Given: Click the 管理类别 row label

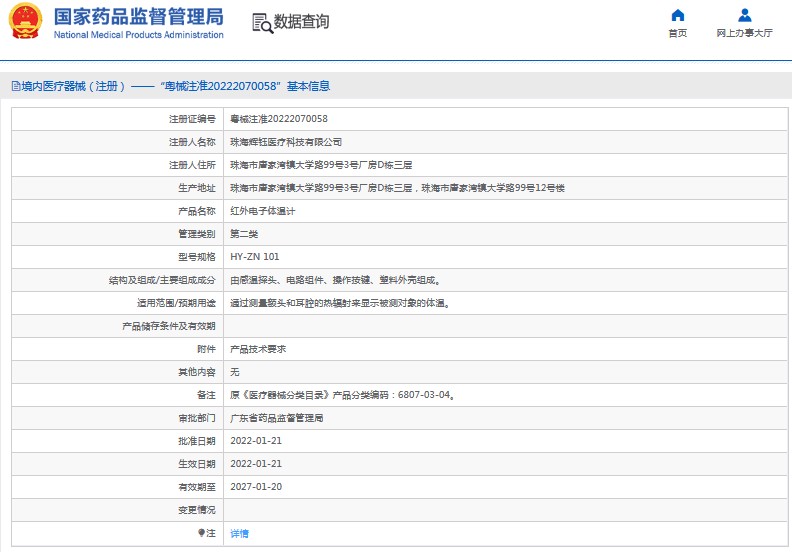Looking at the screenshot, I should tap(196, 234).
